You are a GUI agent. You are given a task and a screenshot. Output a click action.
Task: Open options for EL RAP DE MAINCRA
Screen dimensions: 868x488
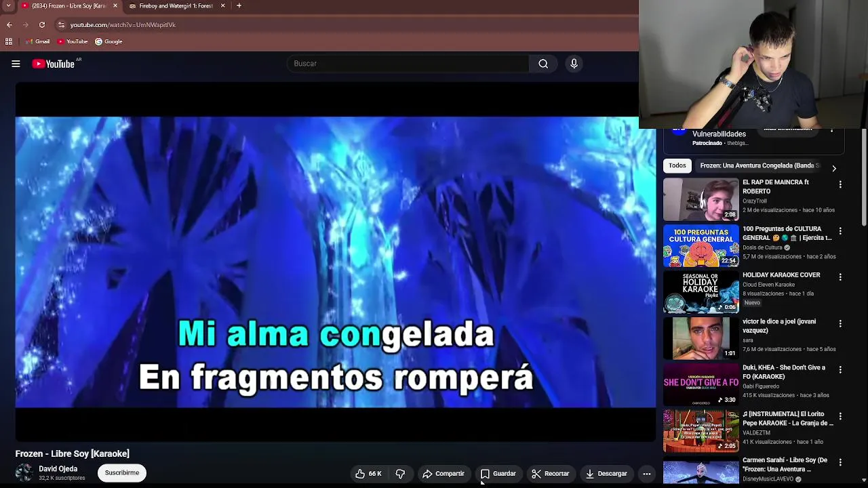(x=840, y=184)
